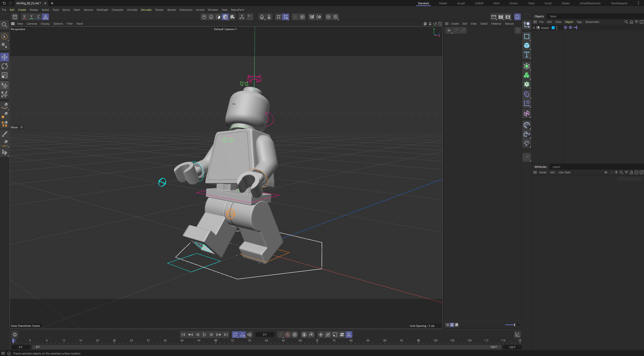This screenshot has width=644, height=356.
Task: Toggle Master object visibility dots
Action: [557, 28]
